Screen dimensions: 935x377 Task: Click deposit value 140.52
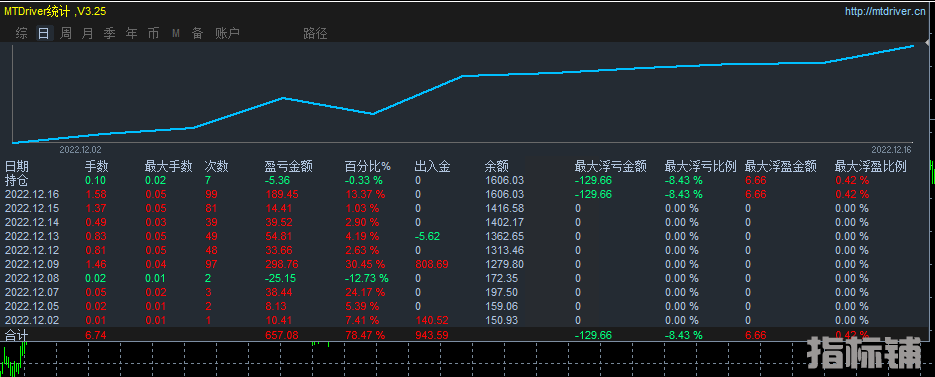pos(432,320)
